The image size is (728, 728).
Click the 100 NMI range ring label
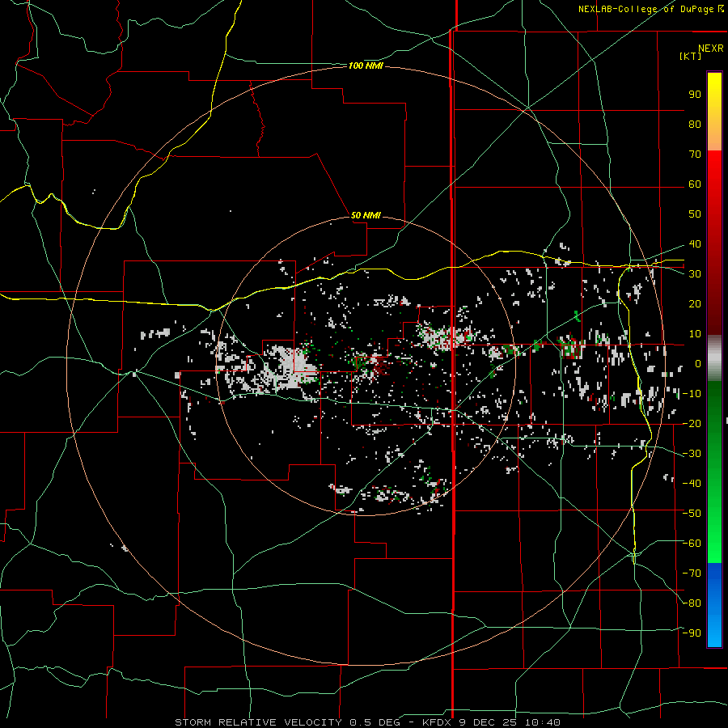click(366, 66)
